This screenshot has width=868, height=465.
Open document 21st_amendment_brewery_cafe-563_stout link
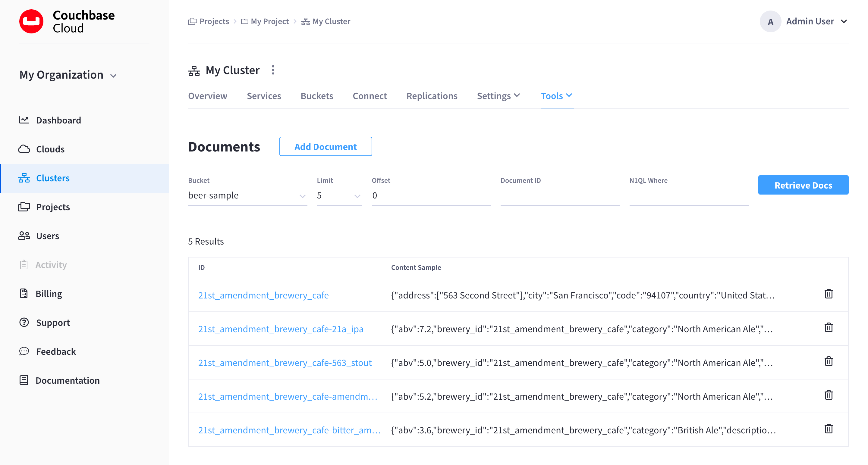tap(285, 363)
